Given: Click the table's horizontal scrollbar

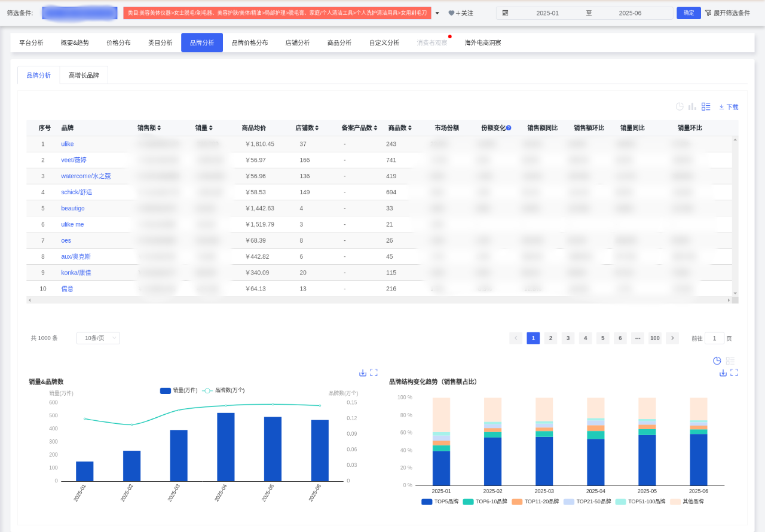Looking at the screenshot, I should (380, 300).
